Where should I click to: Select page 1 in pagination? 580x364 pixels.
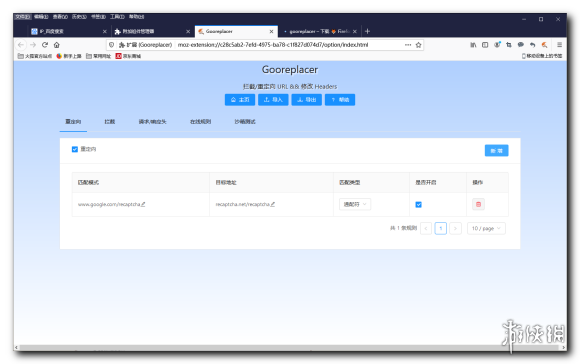(x=441, y=228)
